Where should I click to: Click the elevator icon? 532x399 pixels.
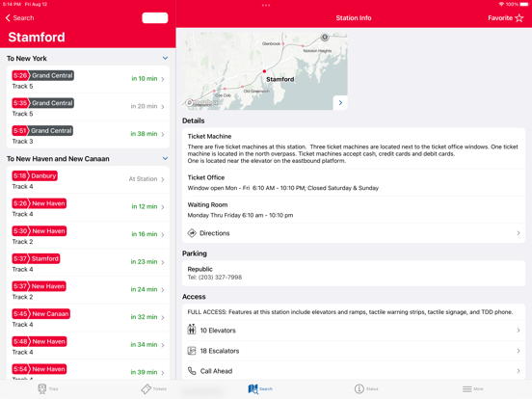click(192, 329)
